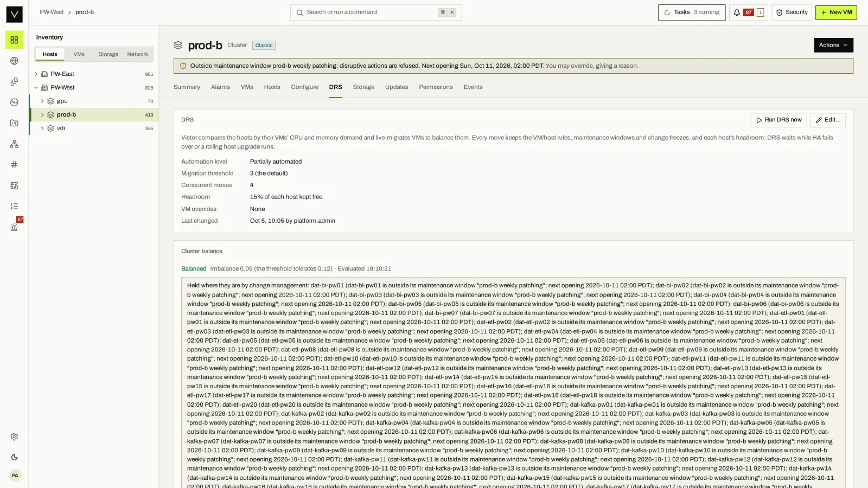The width and height of the screenshot is (868, 488).
Task: Open the Permissions tab
Action: (x=436, y=87)
